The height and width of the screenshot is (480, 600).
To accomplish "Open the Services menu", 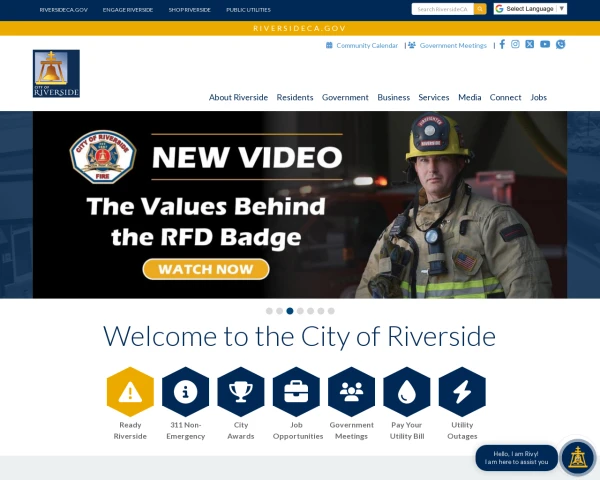I will coord(434,97).
